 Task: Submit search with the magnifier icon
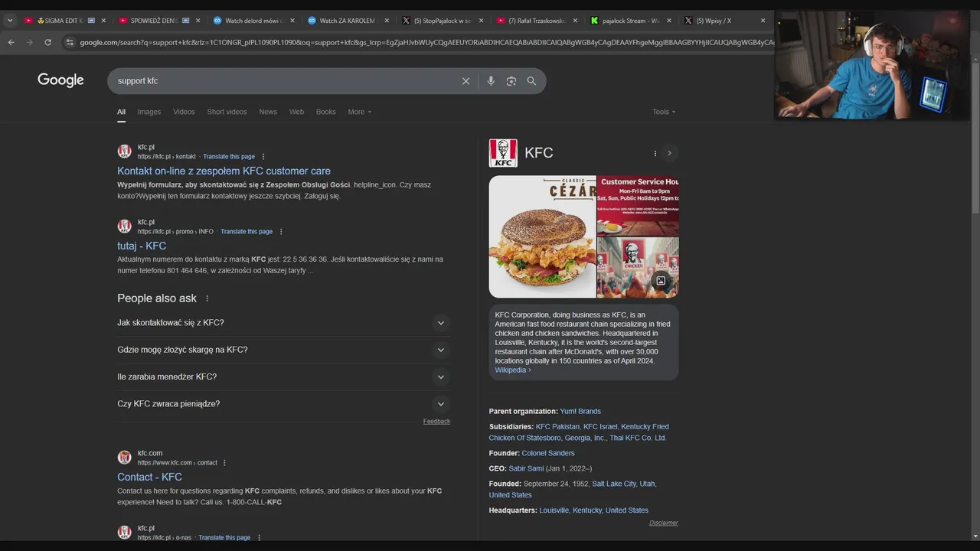(x=531, y=81)
